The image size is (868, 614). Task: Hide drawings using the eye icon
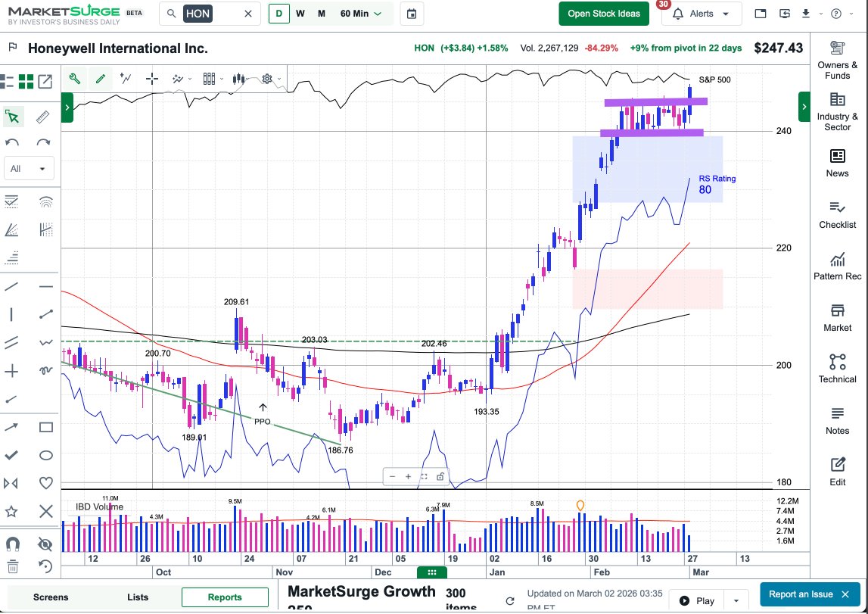45,544
